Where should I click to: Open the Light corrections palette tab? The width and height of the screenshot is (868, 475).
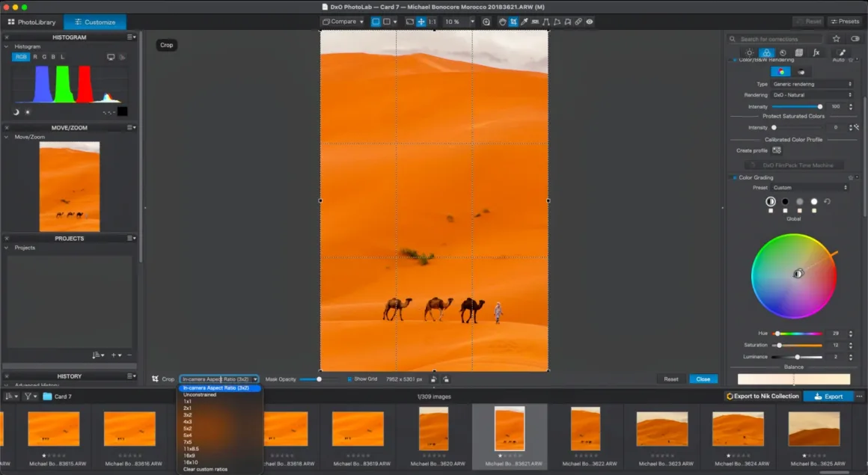point(750,52)
